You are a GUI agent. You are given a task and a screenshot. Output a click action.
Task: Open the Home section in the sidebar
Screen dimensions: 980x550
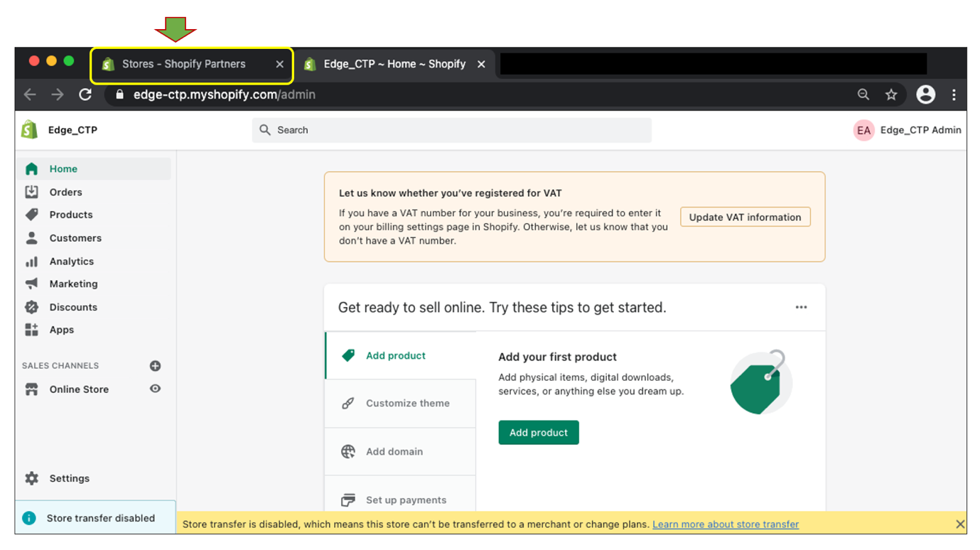[94, 169]
